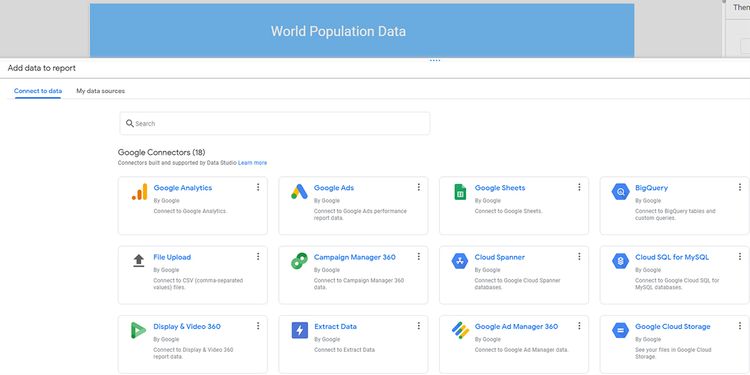Click the Google Ad Manager 360 icon
This screenshot has height=375, width=750.
coord(460,331)
